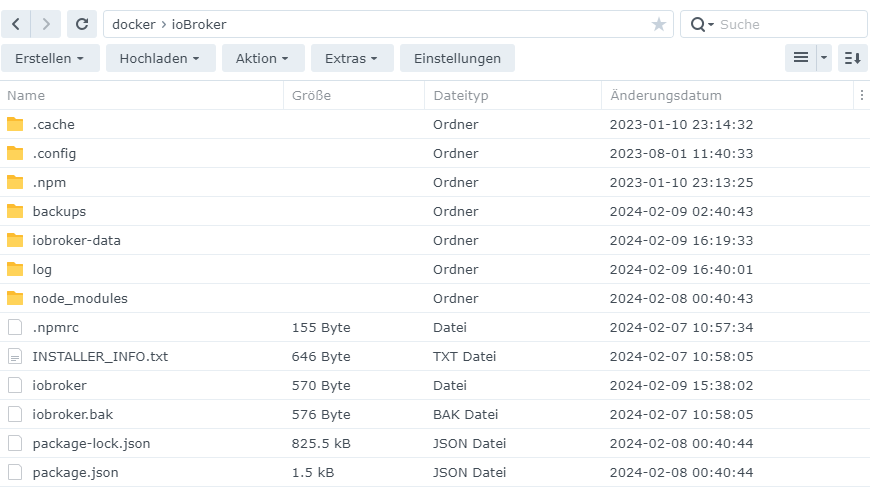Click the package.json file name

tap(75, 473)
